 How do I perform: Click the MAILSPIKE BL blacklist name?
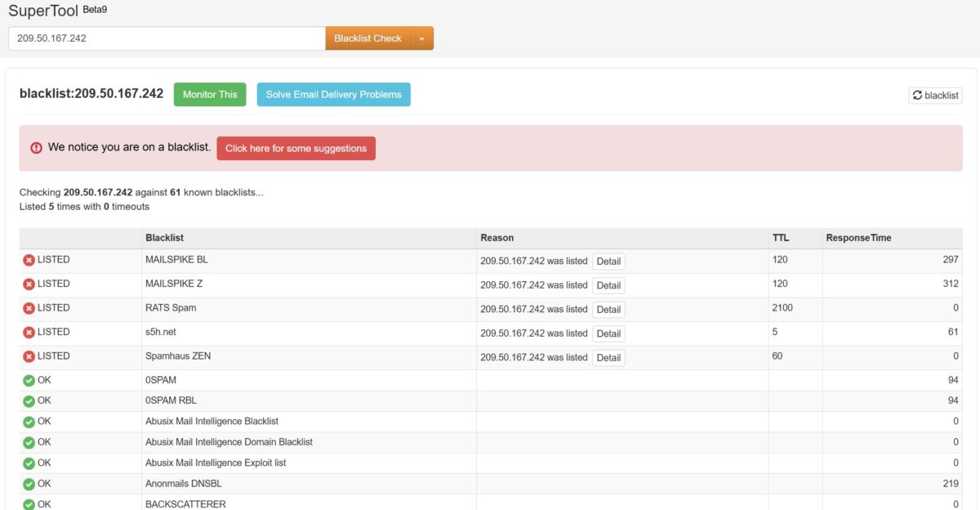click(x=176, y=260)
